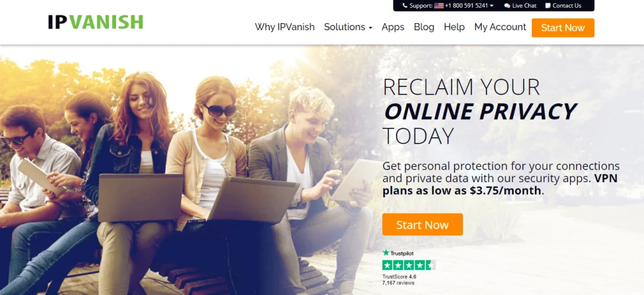644x295 pixels.
Task: Click the IPVanish logo
Action: [96, 22]
